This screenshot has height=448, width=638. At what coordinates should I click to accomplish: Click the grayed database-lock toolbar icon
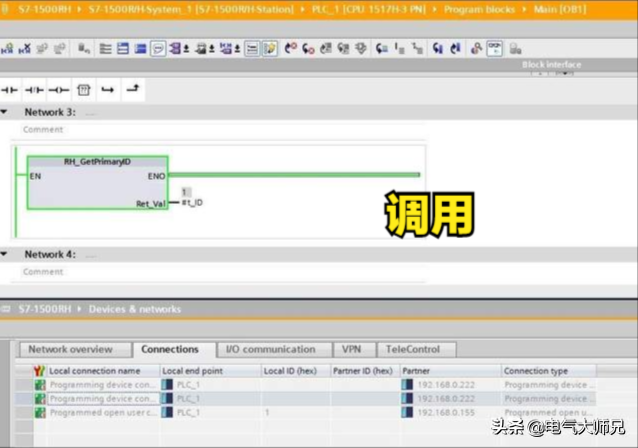click(515, 49)
